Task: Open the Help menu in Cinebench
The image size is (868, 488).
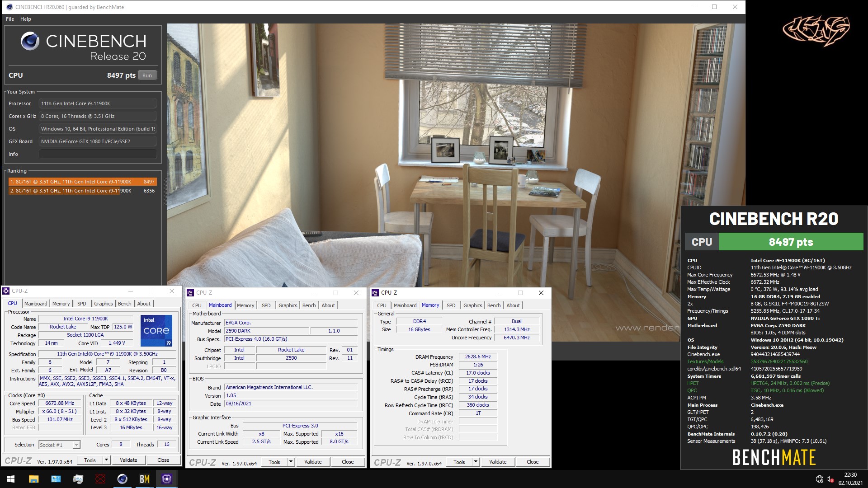Action: [26, 19]
